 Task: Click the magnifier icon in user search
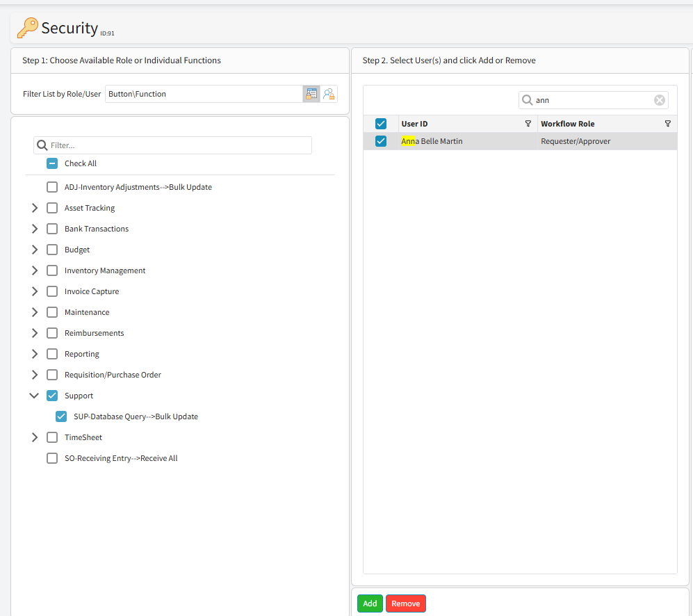[x=528, y=100]
